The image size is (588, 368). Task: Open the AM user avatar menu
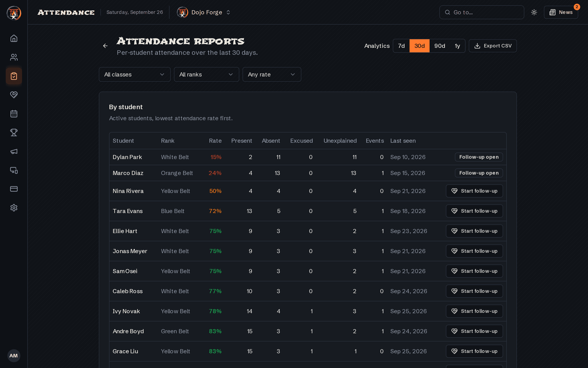click(14, 356)
